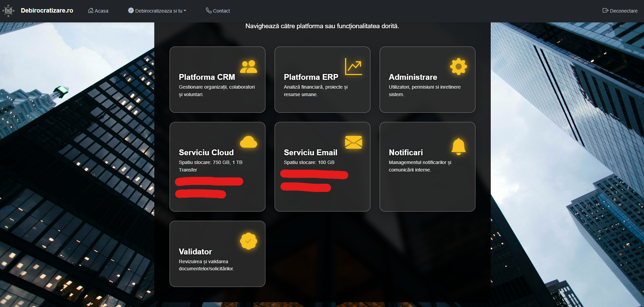Open the Platforma CRM title
Screen dimensions: 644x307
click(207, 77)
